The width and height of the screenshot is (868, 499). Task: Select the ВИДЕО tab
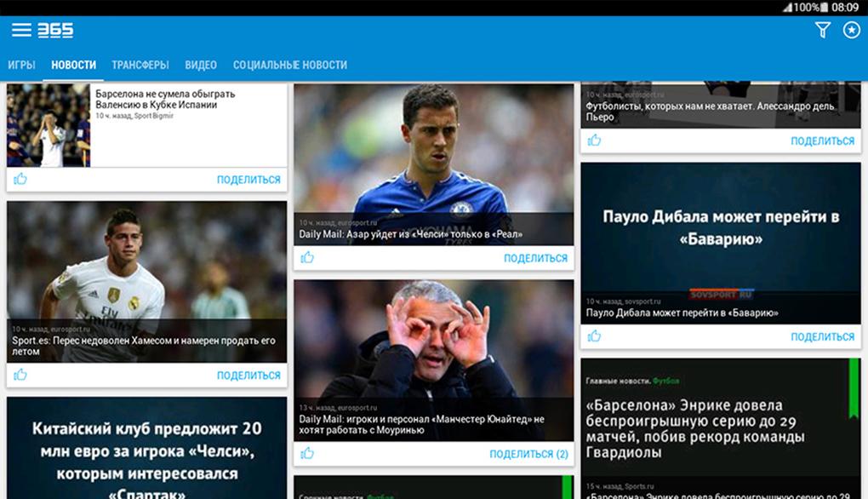[x=201, y=65]
